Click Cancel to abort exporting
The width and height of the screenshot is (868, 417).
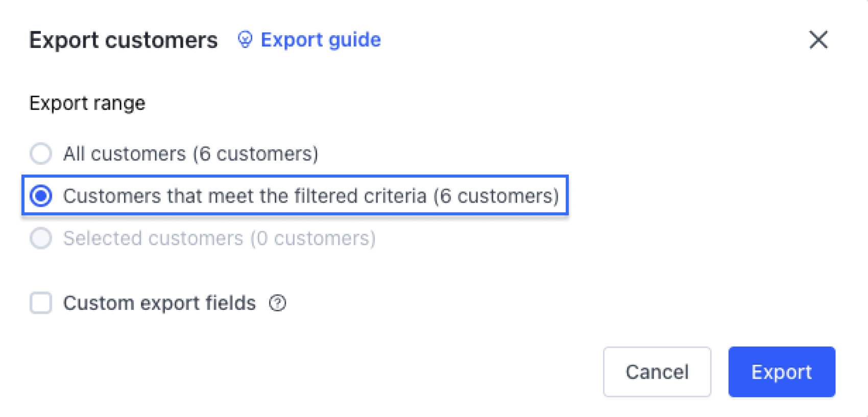pyautogui.click(x=657, y=372)
